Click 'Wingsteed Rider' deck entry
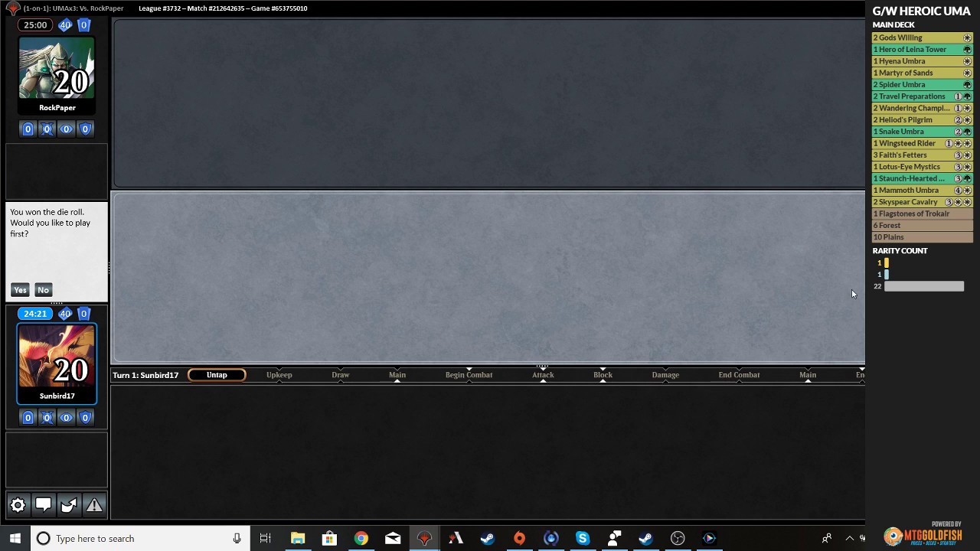 point(923,143)
